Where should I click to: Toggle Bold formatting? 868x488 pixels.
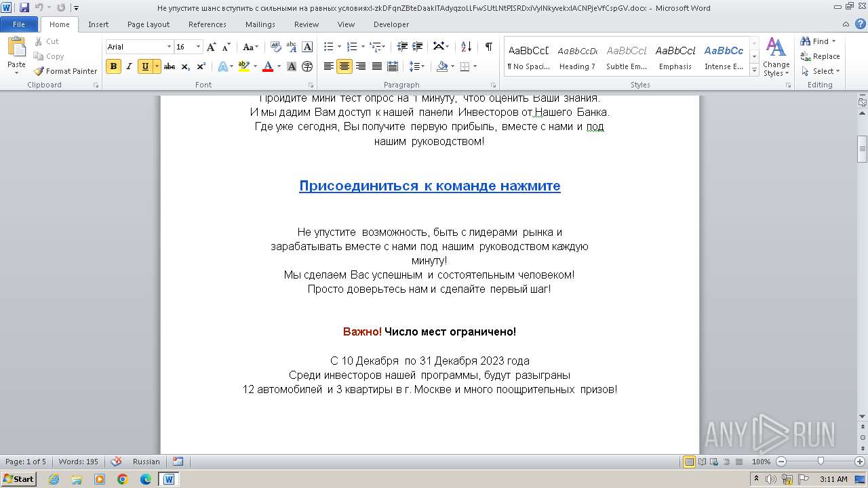[x=113, y=66]
